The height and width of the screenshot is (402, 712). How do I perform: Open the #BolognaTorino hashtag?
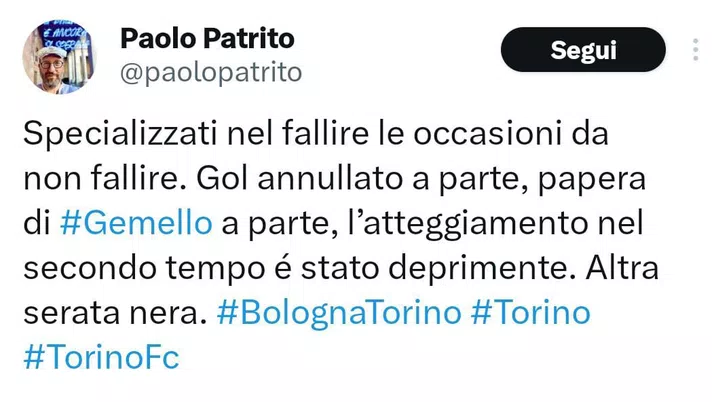point(338,312)
